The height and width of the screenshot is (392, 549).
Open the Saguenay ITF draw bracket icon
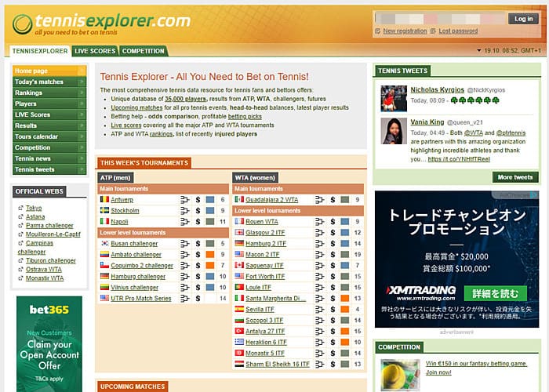pos(319,266)
